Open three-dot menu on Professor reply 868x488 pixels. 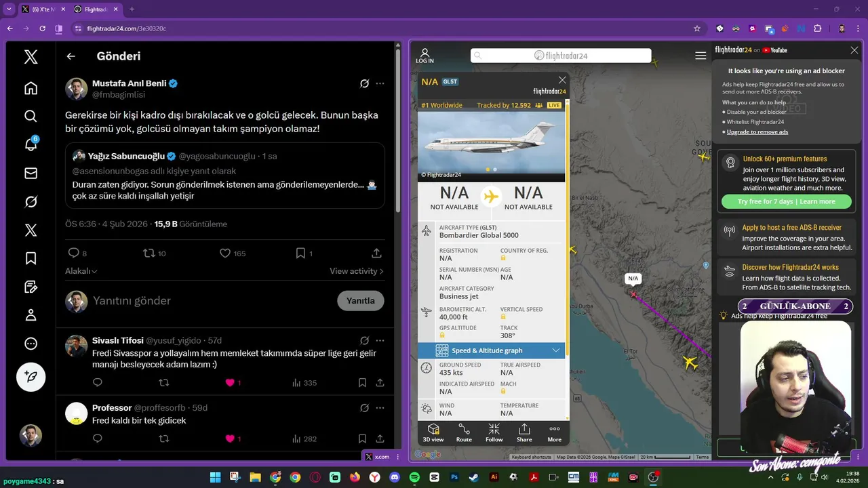[x=380, y=407]
